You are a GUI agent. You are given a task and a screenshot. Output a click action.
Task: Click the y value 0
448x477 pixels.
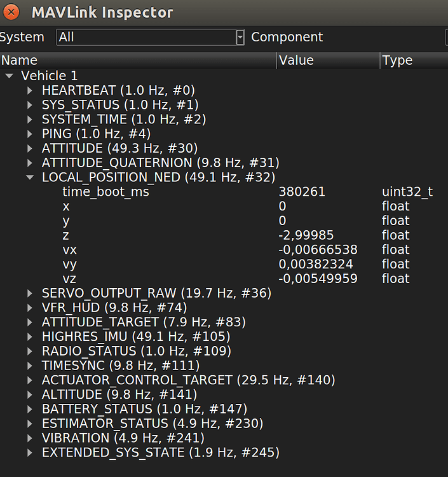(282, 221)
